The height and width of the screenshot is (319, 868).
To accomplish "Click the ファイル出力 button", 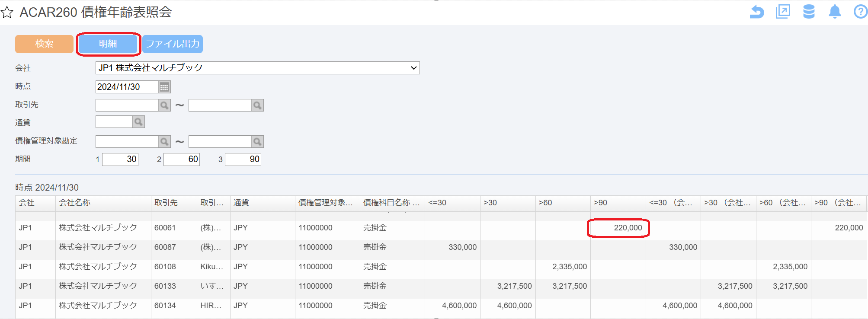I will coord(173,44).
